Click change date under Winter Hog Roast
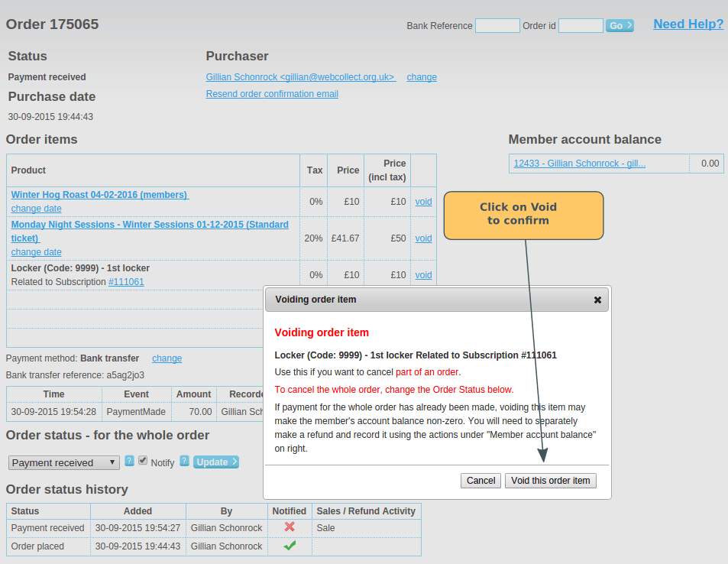728x564 pixels. pyautogui.click(x=36, y=209)
